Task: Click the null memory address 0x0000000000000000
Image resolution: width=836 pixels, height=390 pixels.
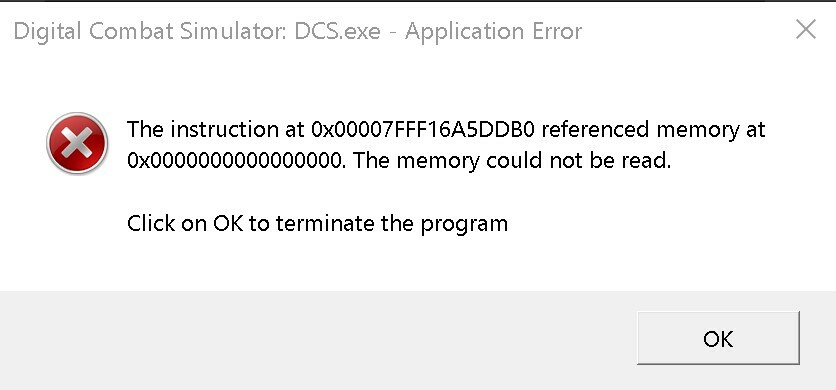Action: [x=236, y=160]
